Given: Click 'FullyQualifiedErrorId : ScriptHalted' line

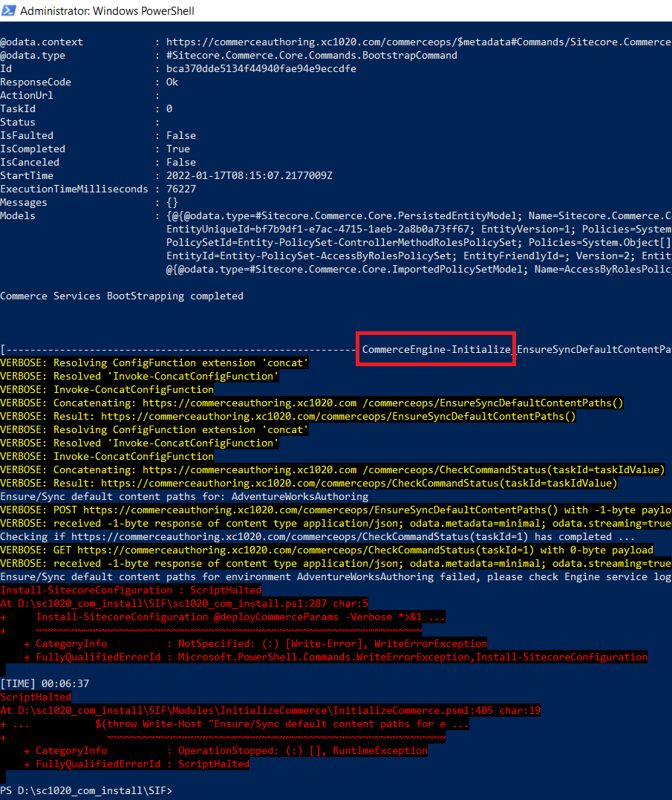Looking at the screenshot, I should tap(137, 764).
